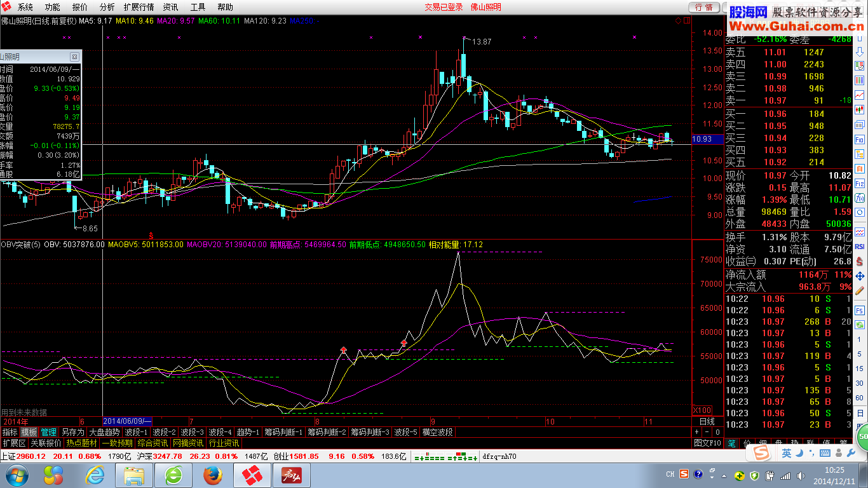
Task: Launch Firefox from the taskbar
Action: click(213, 475)
